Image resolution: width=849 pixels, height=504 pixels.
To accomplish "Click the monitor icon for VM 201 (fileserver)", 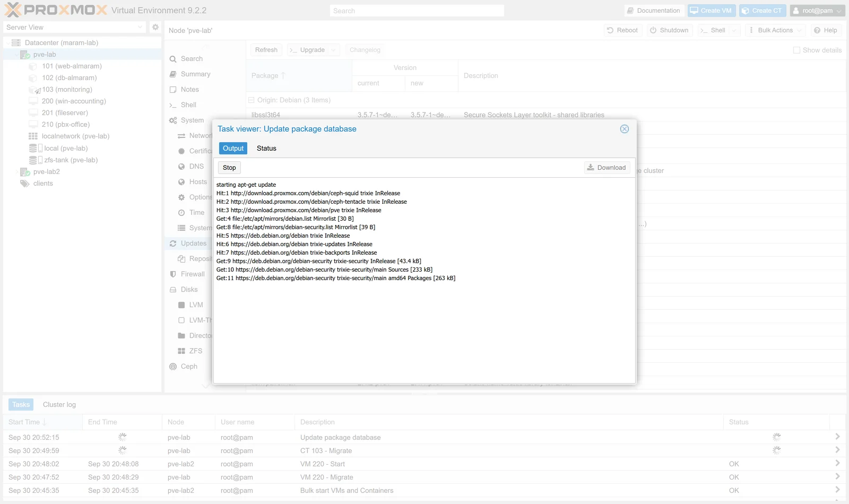I will pyautogui.click(x=33, y=113).
